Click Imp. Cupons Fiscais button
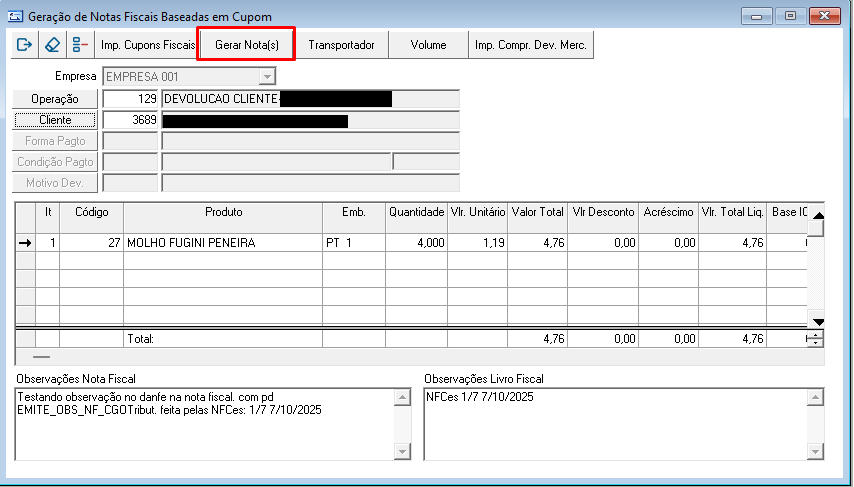854x487 pixels. click(x=148, y=45)
